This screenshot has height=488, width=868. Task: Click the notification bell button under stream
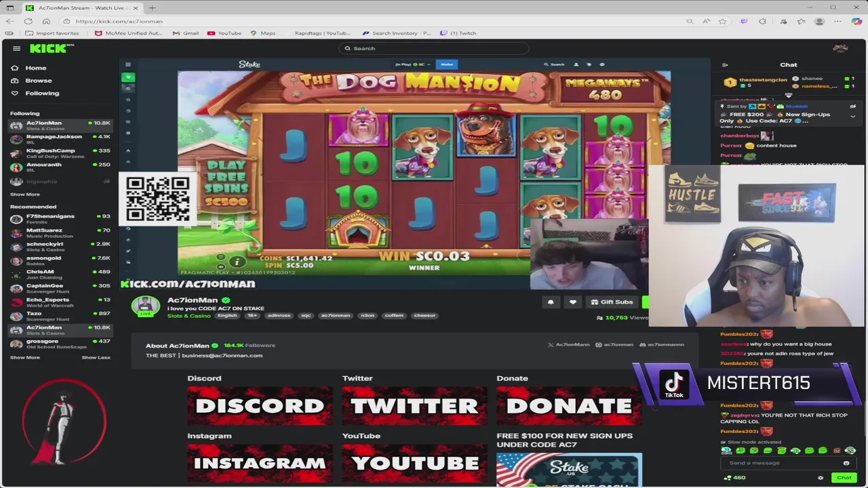coord(551,302)
